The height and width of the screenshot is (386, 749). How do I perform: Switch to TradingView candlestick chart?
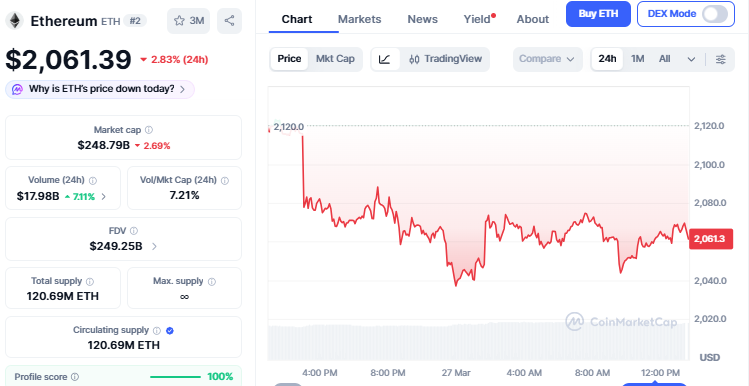pos(446,59)
